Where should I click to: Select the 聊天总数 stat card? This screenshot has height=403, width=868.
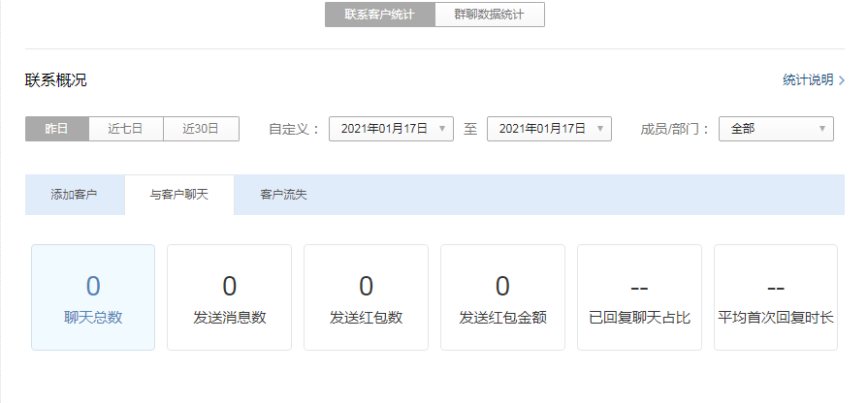point(93,297)
